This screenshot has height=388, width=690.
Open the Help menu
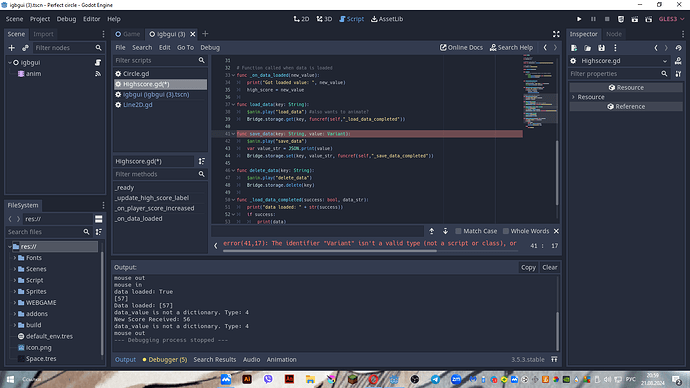[x=114, y=19]
